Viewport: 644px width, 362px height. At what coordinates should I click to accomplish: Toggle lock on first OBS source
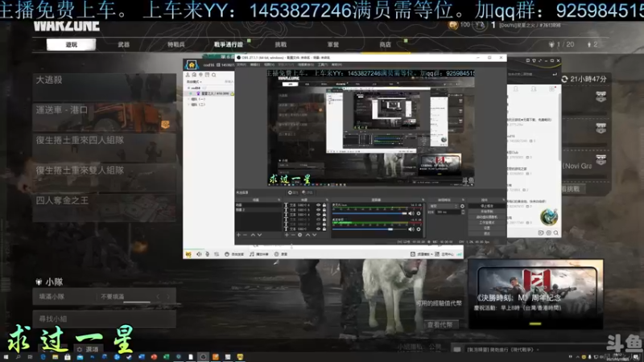coord(324,205)
